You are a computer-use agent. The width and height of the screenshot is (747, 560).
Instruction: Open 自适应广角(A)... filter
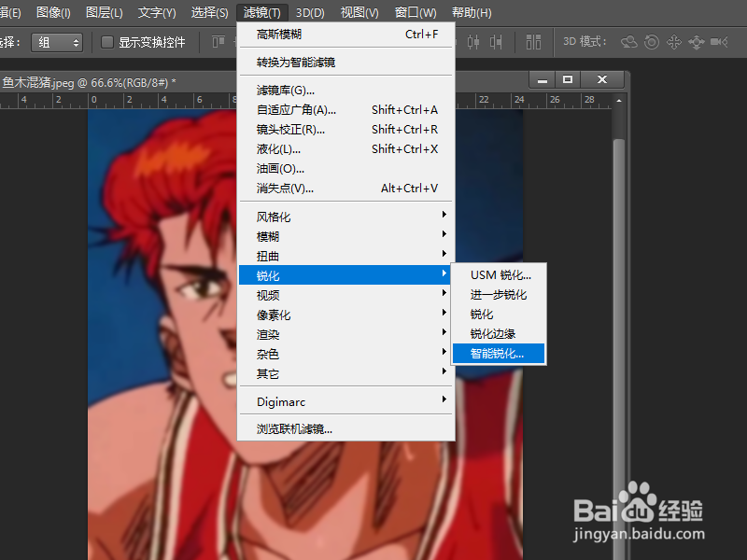click(x=346, y=110)
